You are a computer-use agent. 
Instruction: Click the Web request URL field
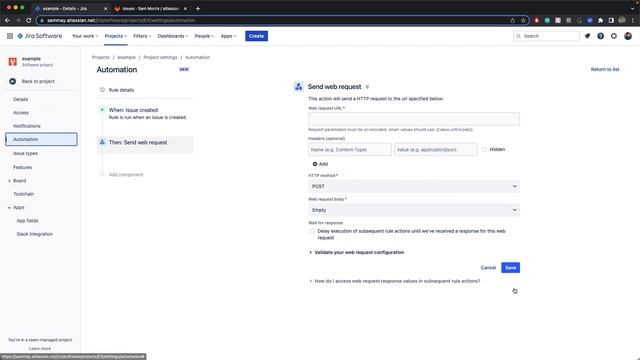414,119
